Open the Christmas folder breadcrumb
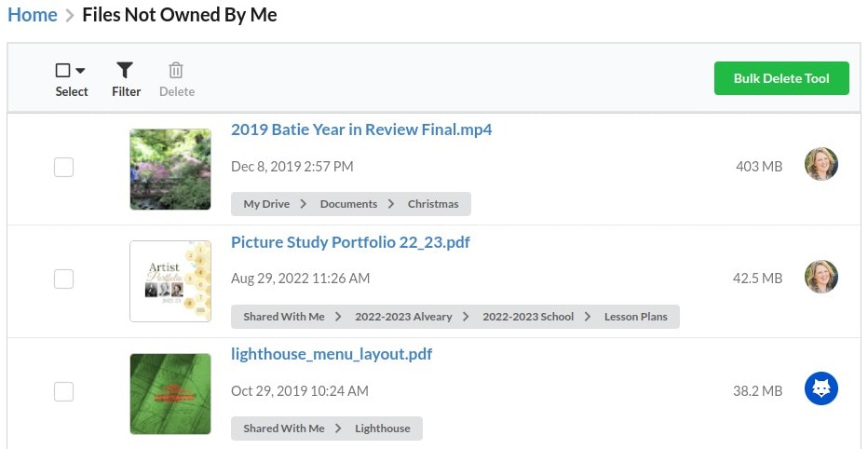 433,204
